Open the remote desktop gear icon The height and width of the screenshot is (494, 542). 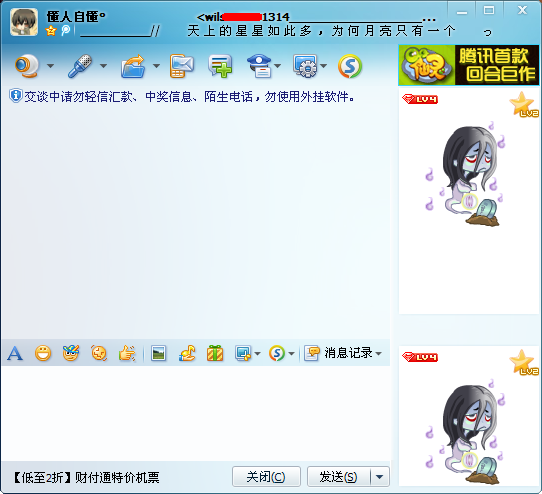click(305, 66)
